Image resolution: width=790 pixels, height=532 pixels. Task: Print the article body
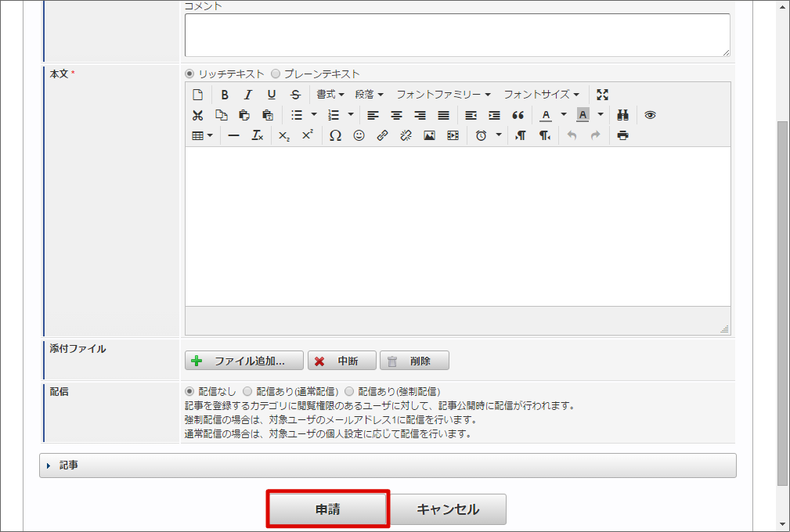(x=621, y=135)
